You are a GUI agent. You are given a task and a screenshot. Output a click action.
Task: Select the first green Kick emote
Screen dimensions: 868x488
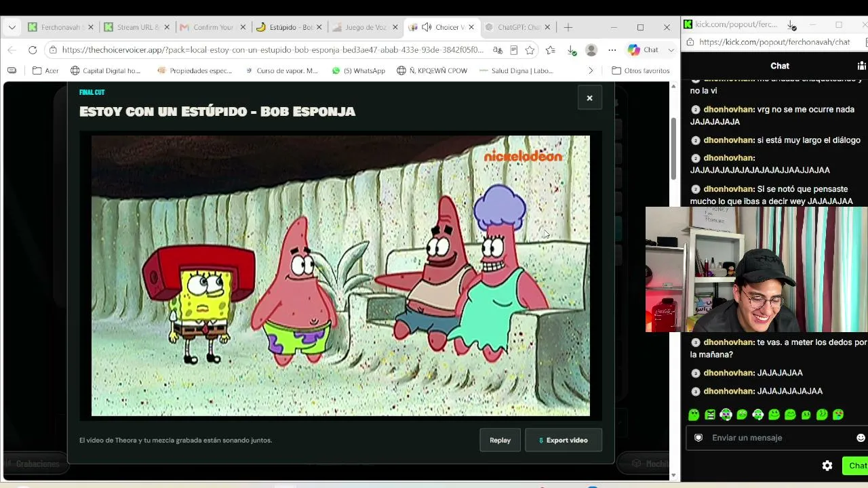pyautogui.click(x=694, y=415)
